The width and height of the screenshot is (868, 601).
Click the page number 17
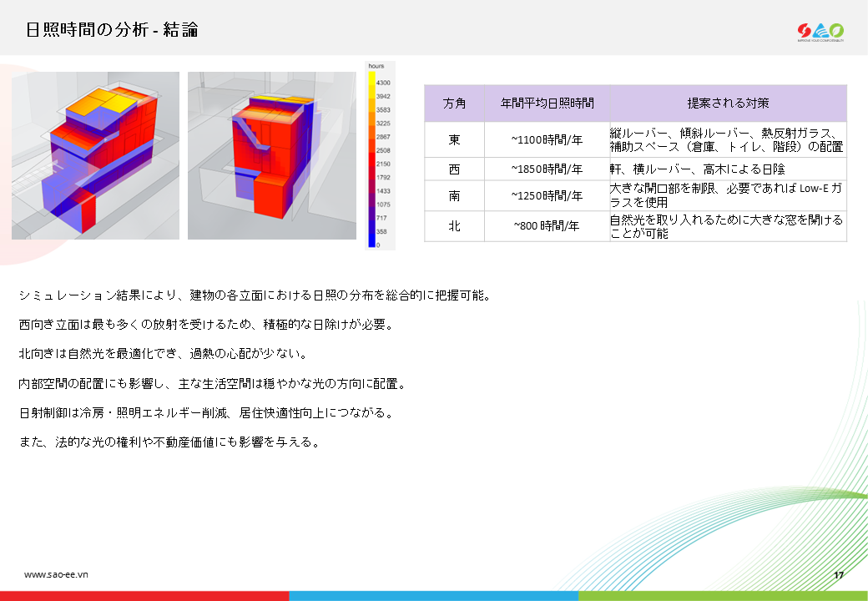tap(839, 575)
